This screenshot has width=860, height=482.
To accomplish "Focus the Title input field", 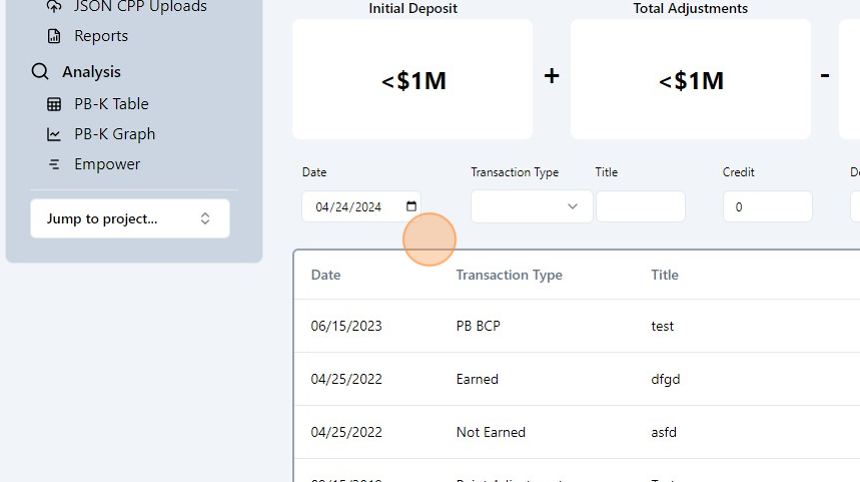I will [x=640, y=207].
